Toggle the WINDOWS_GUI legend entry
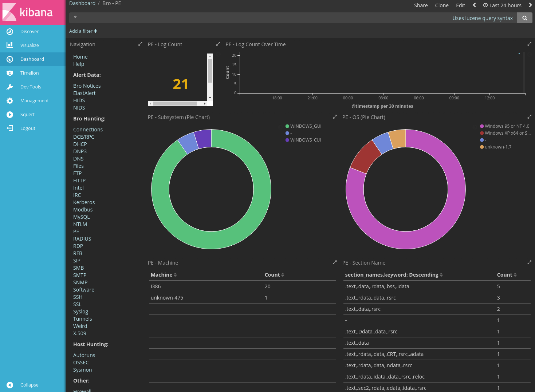 tap(306, 126)
